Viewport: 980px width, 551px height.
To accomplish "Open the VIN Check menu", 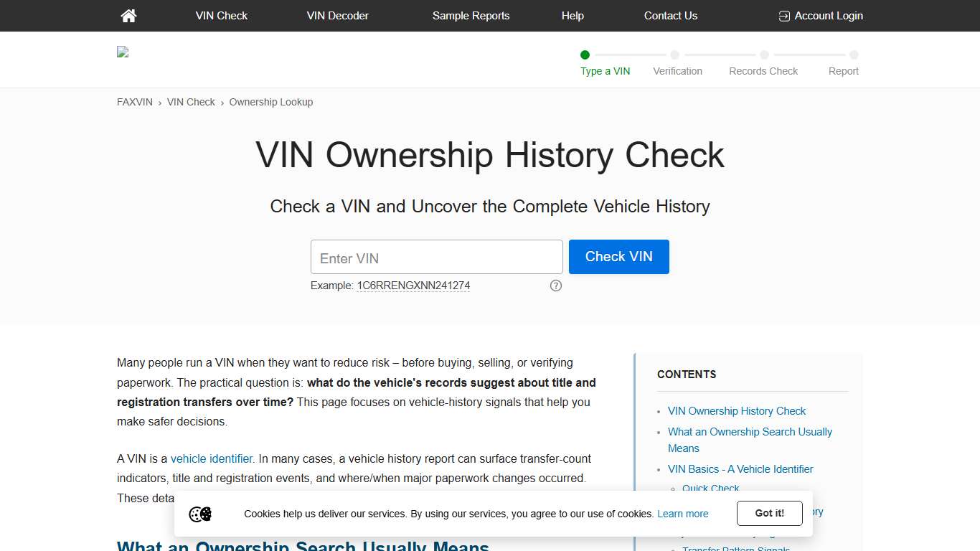I will tap(221, 15).
